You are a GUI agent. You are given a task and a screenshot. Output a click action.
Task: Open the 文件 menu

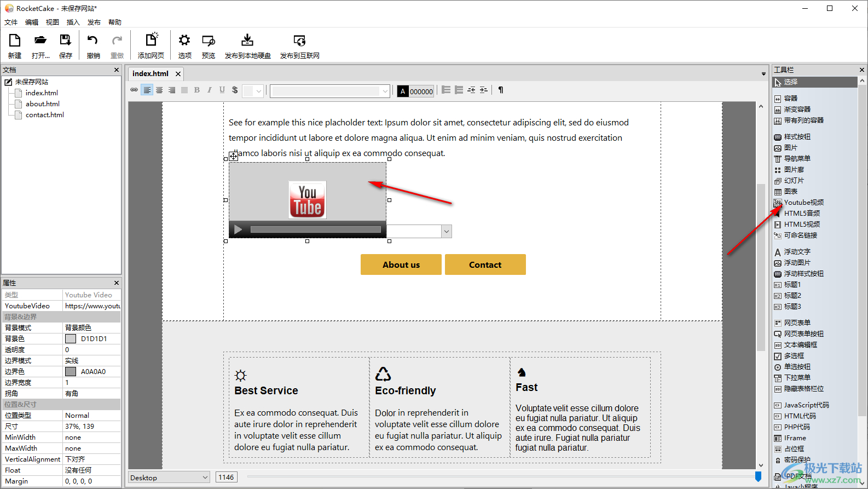11,22
